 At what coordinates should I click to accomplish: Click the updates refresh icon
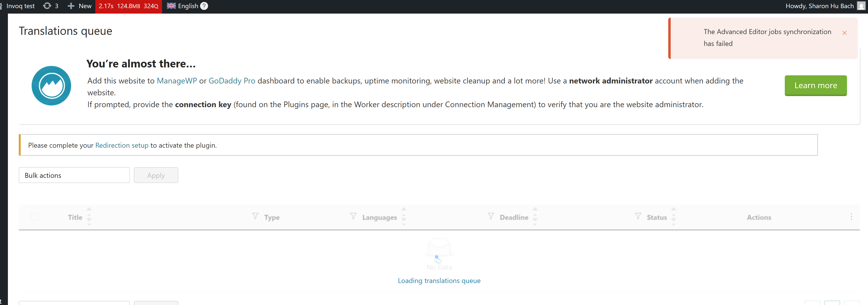click(x=47, y=6)
